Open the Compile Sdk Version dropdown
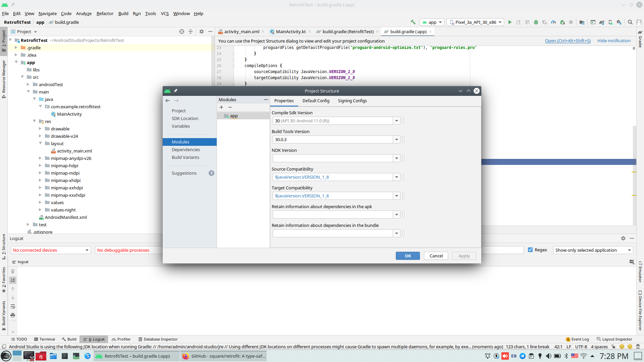The width and height of the screenshot is (644, 362). click(x=396, y=121)
